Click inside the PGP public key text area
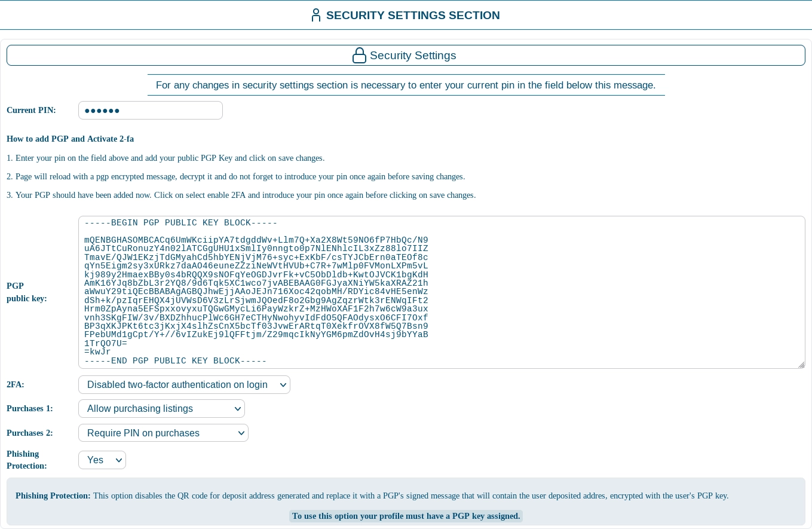Image resolution: width=812 pixels, height=529 pixels. point(441,292)
